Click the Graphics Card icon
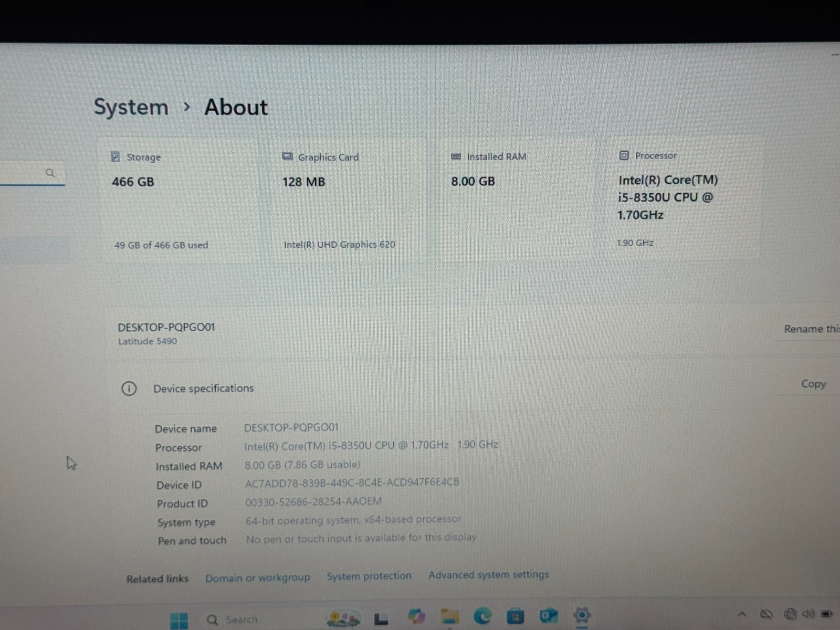The height and width of the screenshot is (630, 840). coord(287,156)
